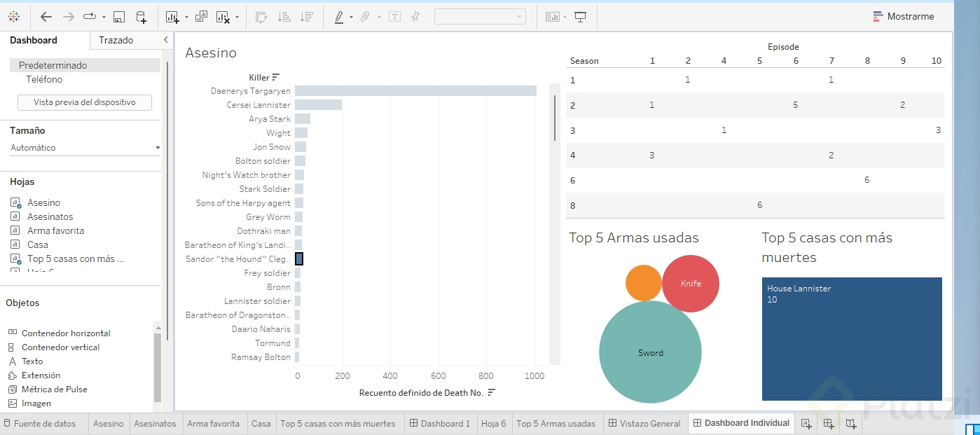The image size is (980, 435).
Task: Open the Dashboard 1 tab
Action: [x=440, y=423]
